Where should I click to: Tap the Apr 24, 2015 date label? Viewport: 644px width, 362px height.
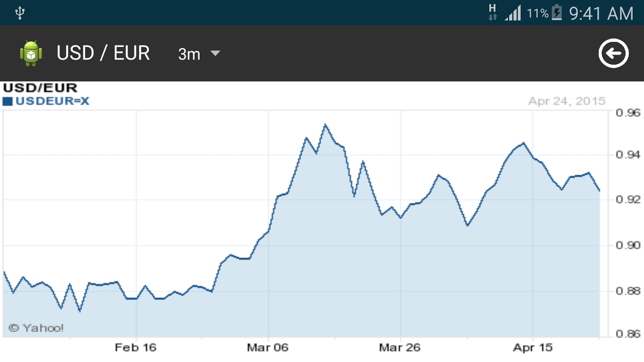click(567, 101)
